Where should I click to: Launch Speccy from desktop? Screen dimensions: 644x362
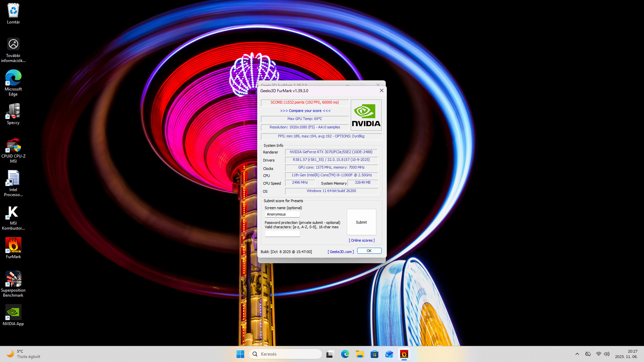click(x=13, y=112)
